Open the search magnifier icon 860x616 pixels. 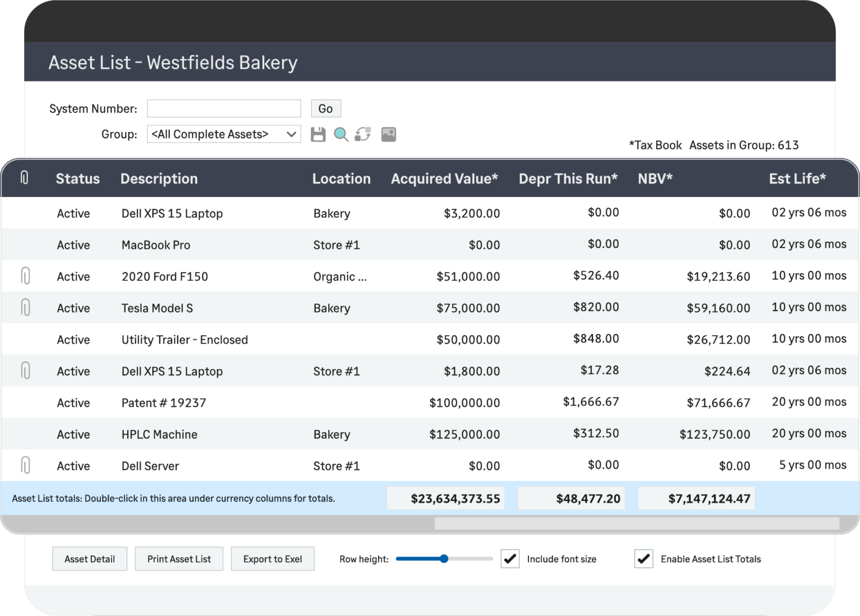pos(342,134)
